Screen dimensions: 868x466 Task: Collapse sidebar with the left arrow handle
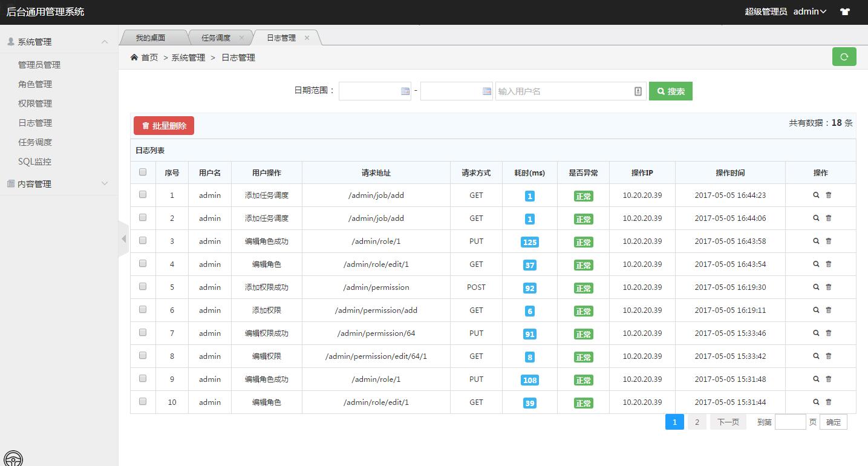tap(123, 238)
